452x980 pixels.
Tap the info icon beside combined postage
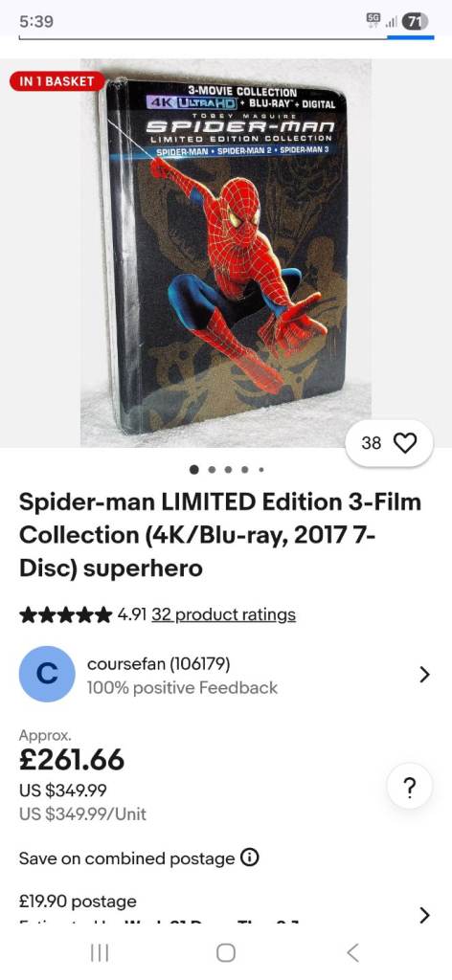[x=250, y=857]
